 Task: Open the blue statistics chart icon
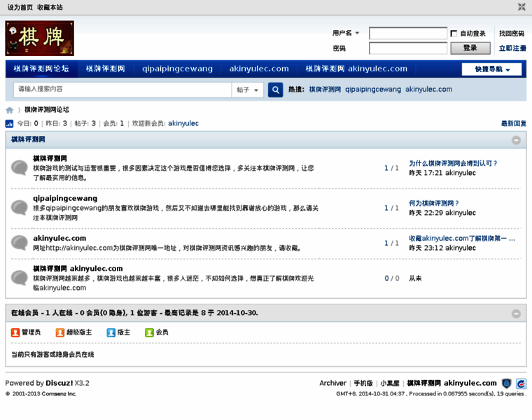[9, 124]
